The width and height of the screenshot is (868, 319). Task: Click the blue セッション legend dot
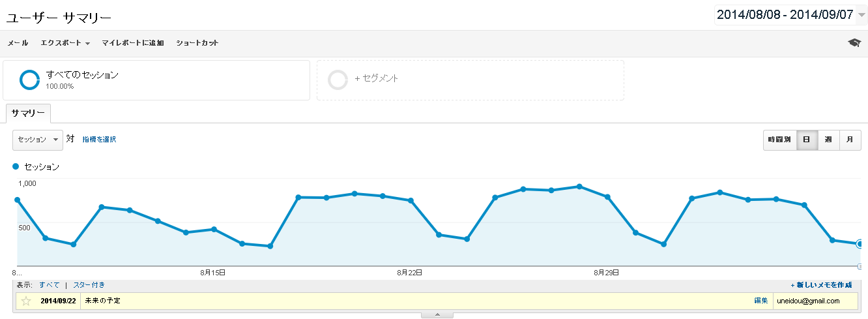(x=16, y=167)
